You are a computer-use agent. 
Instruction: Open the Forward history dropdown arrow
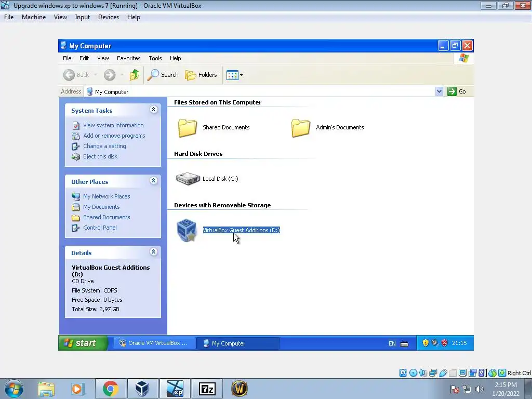122,75
